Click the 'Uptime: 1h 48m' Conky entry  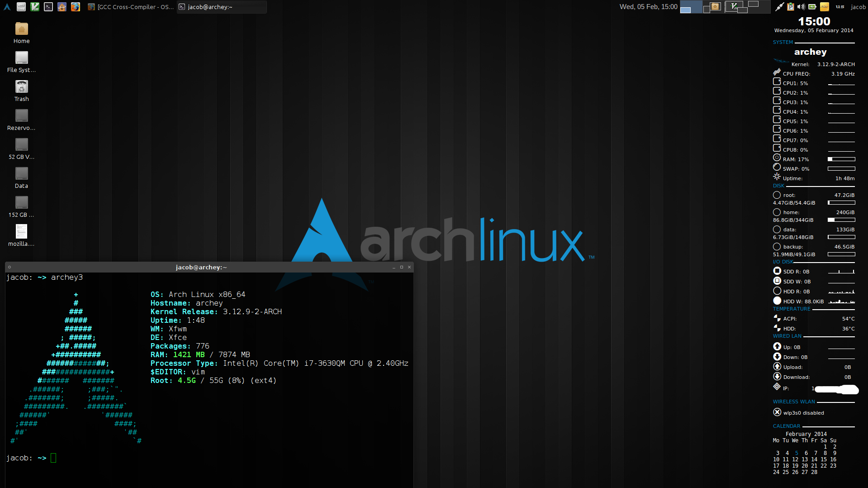point(814,178)
